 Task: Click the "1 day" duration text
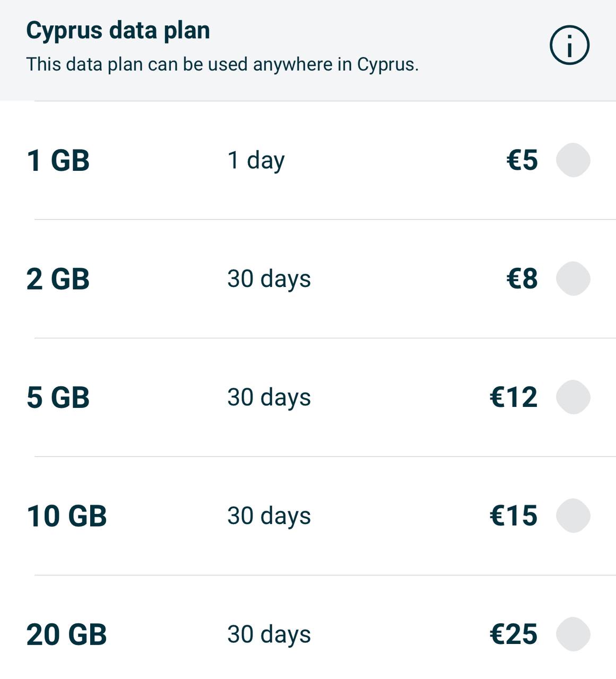[x=256, y=160]
